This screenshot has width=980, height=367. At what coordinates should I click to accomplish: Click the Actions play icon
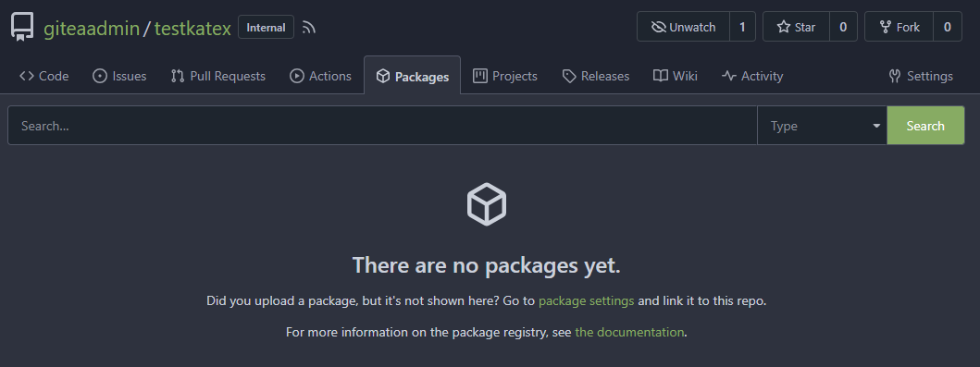[x=296, y=76]
